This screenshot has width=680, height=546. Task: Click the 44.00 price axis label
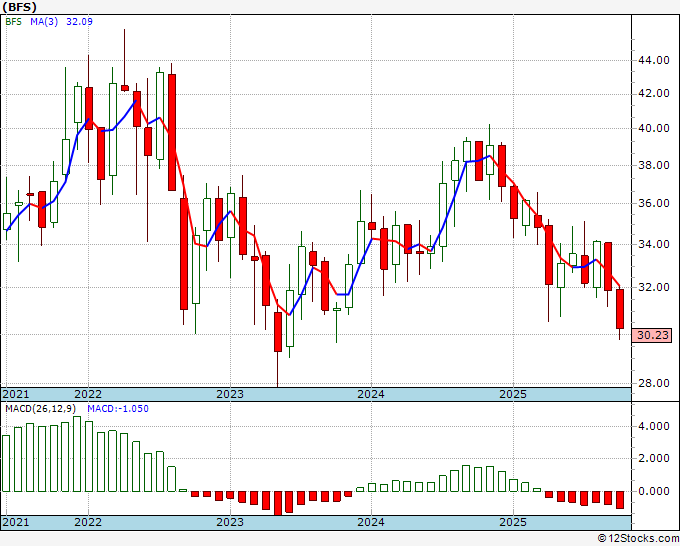point(654,60)
